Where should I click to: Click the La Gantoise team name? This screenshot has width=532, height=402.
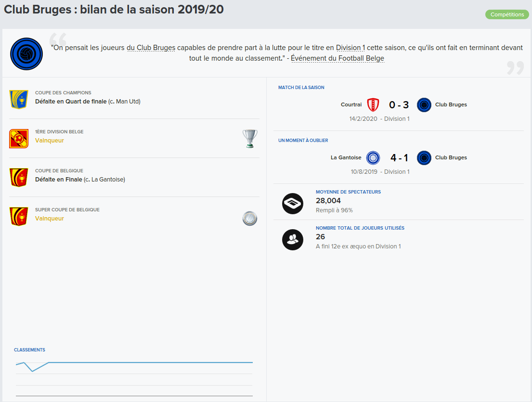(346, 157)
